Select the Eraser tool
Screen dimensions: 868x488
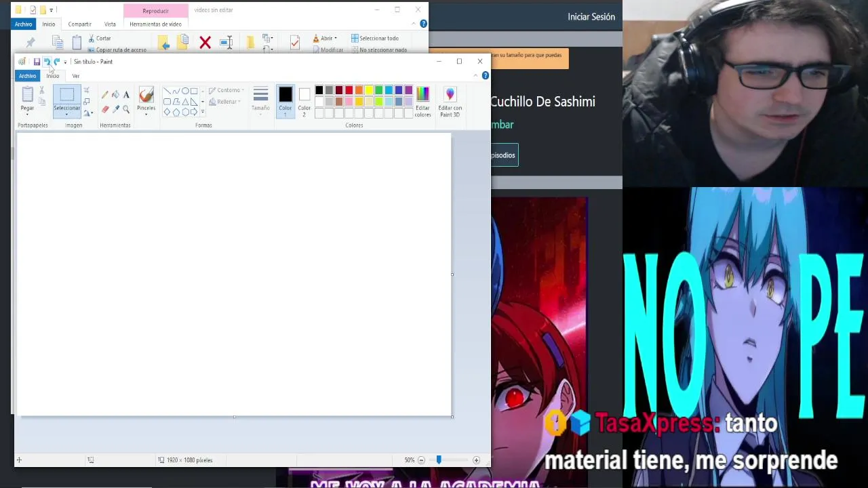(x=104, y=109)
